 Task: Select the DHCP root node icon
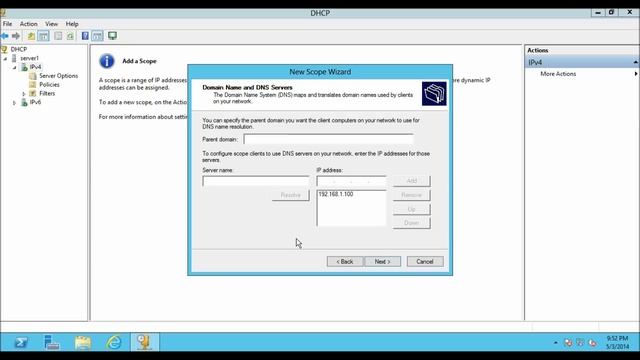[x=4, y=49]
